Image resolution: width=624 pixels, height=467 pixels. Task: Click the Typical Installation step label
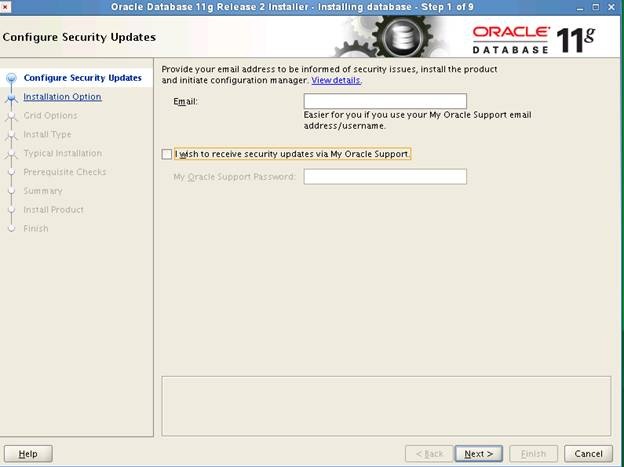point(62,153)
